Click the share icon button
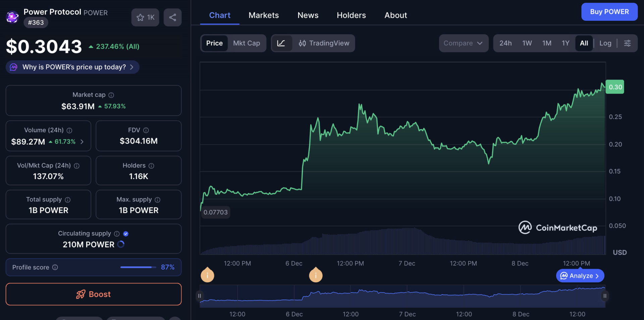 coord(172,17)
